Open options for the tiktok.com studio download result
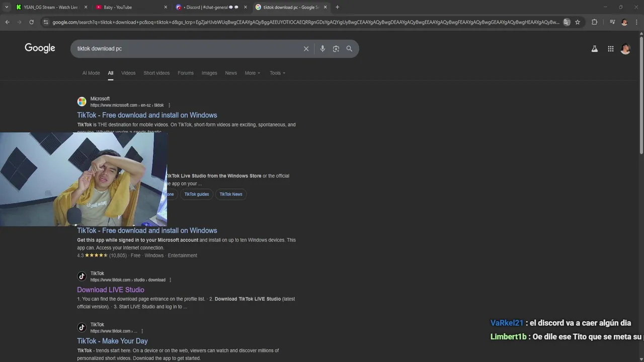Viewport: 644px width, 362px height. pos(170,280)
